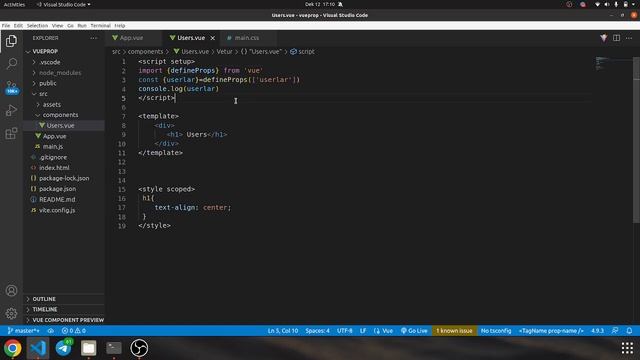Click the Explorer more actions ellipsis
Image resolution: width=640 pixels, height=360 pixels.
point(94,38)
